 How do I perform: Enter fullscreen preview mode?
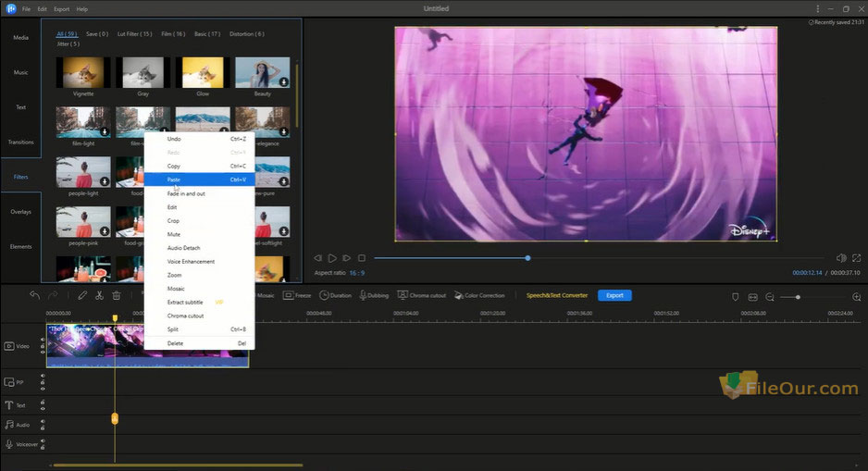pos(856,258)
